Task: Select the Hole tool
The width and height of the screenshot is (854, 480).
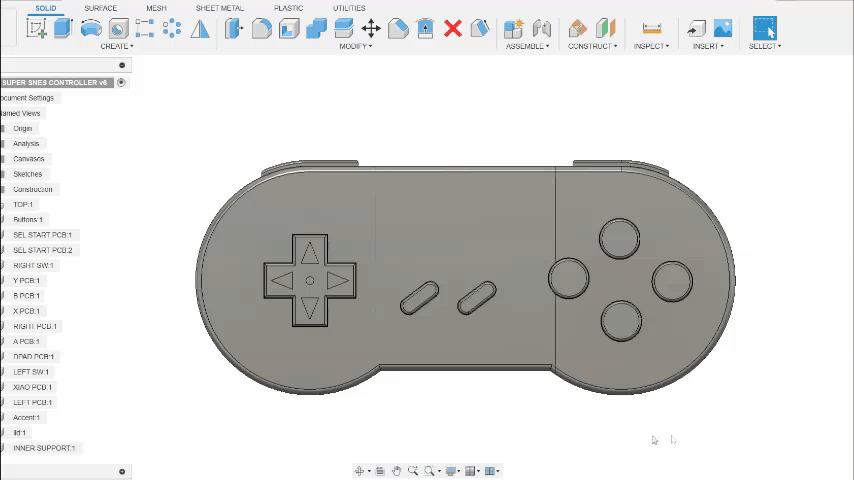Action: coord(118,28)
